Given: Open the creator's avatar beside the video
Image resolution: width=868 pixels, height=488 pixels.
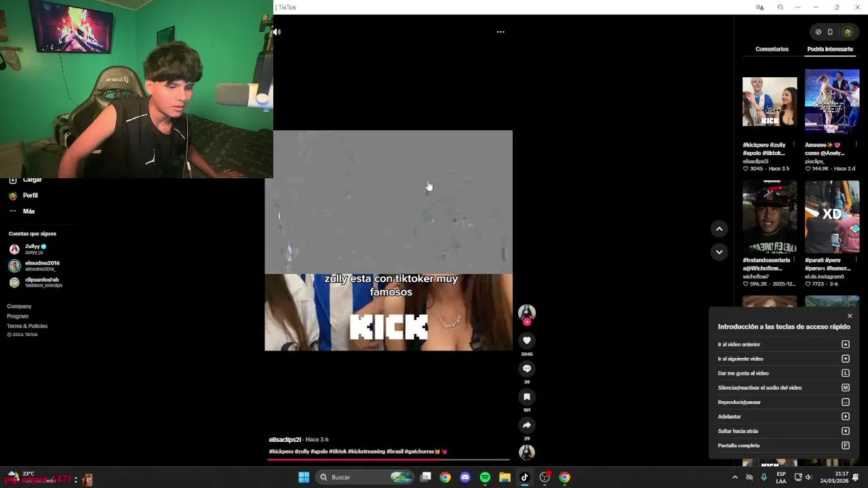Looking at the screenshot, I should pos(527,312).
